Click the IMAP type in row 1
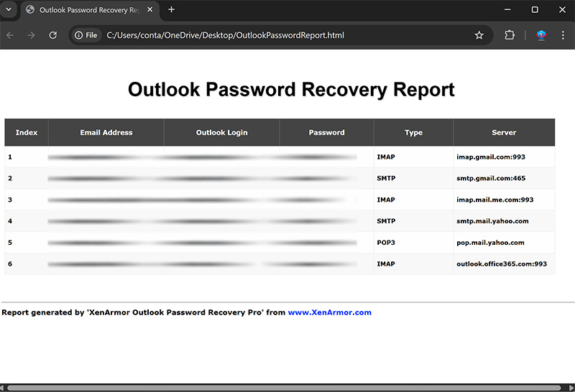This screenshot has width=575, height=392. 414,157
